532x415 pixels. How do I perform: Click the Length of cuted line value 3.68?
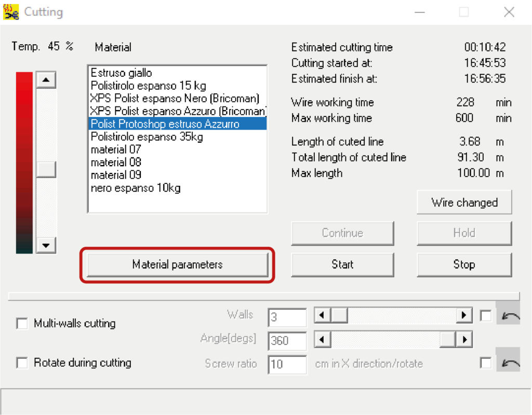470,141
